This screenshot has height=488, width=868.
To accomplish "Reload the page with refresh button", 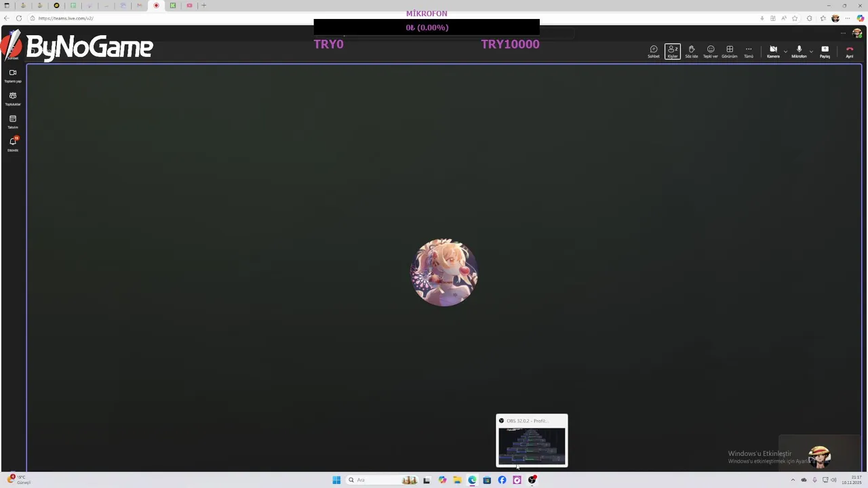I will (x=18, y=18).
